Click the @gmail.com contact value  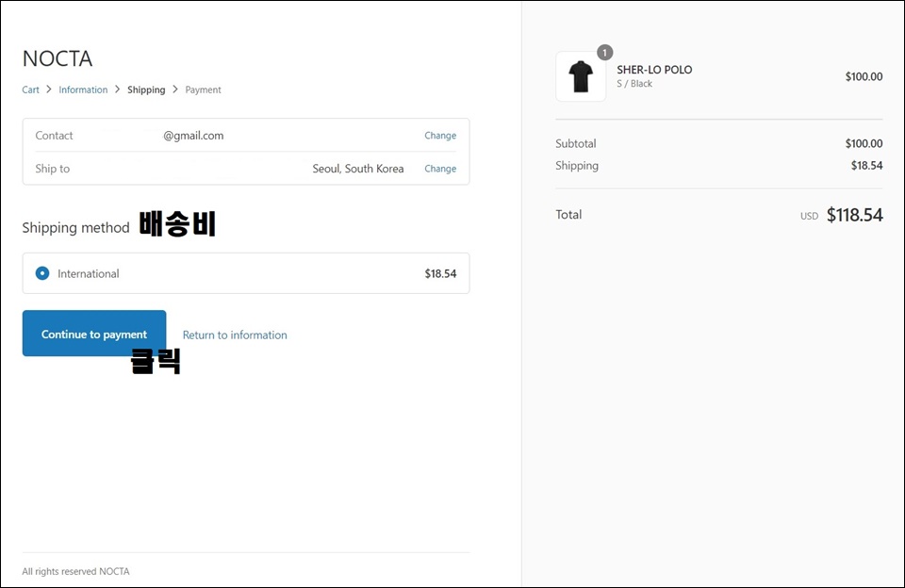click(193, 136)
